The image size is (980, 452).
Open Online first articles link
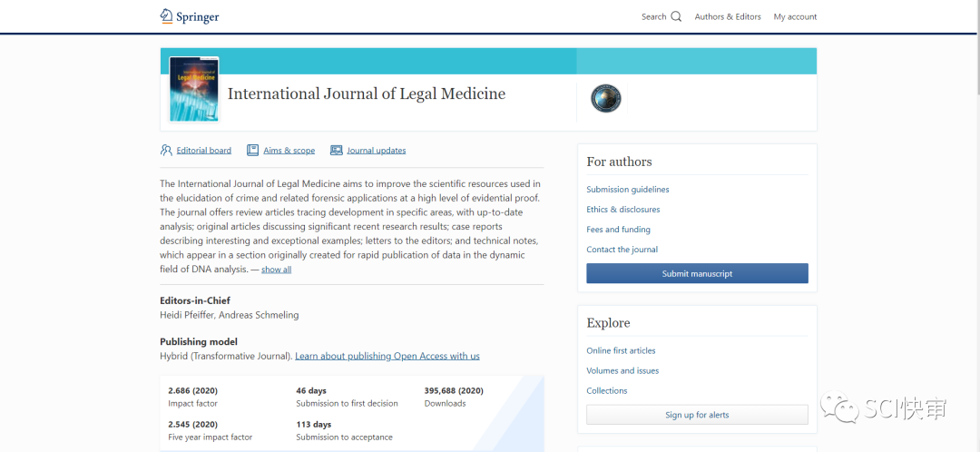coord(621,350)
